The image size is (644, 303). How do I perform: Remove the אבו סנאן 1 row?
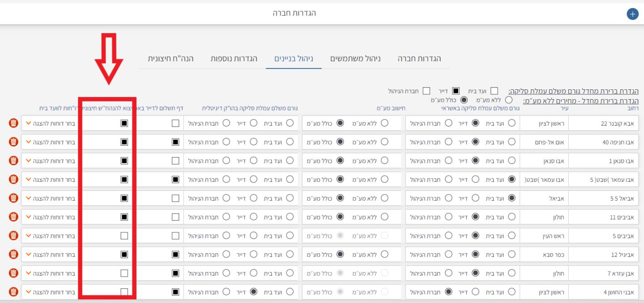coord(13,160)
